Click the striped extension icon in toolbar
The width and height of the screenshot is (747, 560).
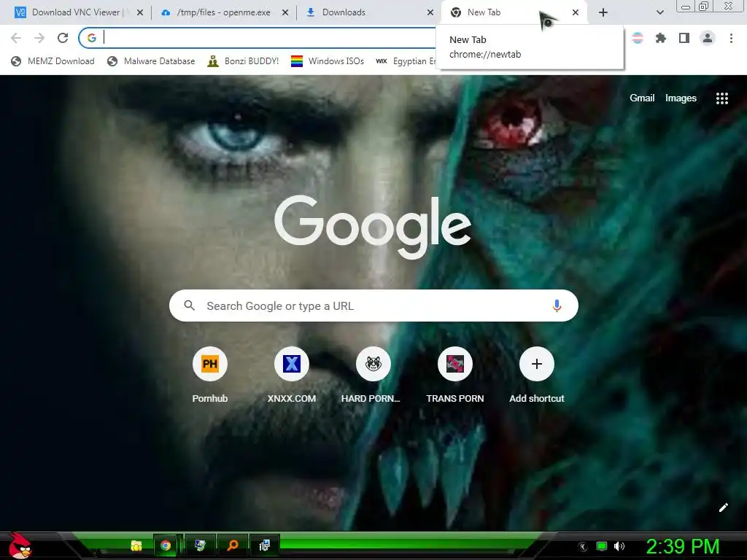pos(638,38)
